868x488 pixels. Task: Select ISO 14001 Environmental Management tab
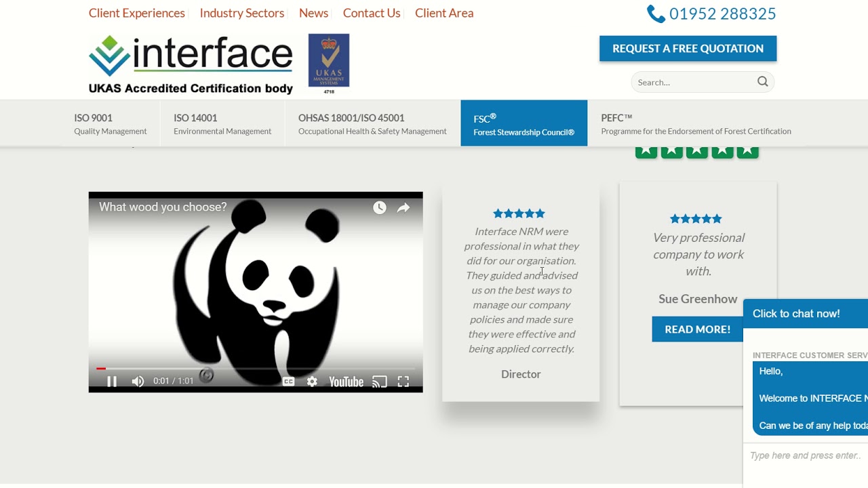222,123
